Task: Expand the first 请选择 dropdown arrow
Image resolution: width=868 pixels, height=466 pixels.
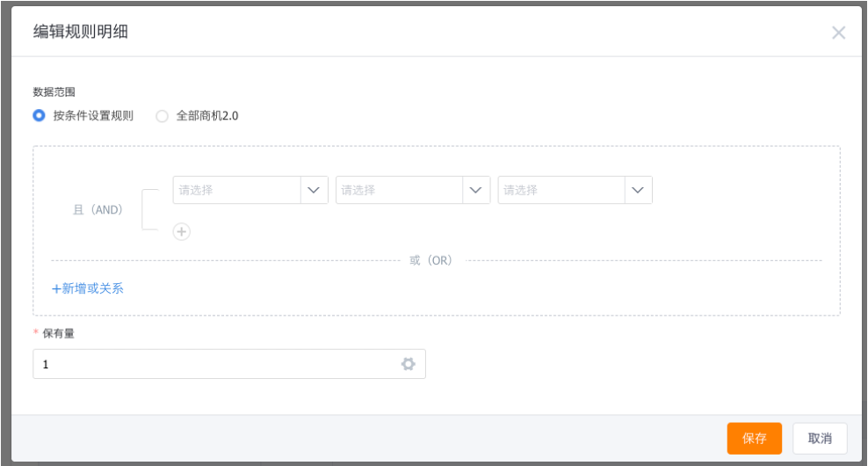Action: pyautogui.click(x=314, y=190)
